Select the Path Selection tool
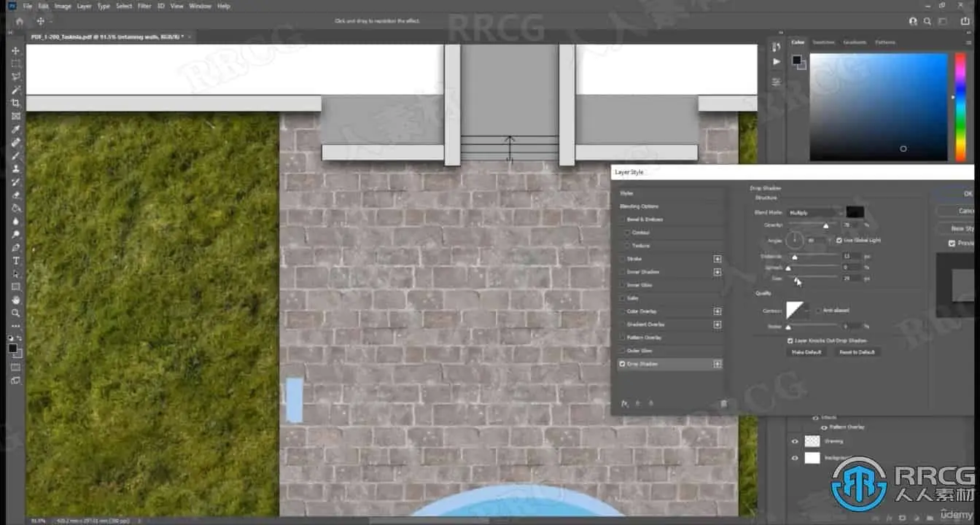980x525 pixels. coord(16,273)
